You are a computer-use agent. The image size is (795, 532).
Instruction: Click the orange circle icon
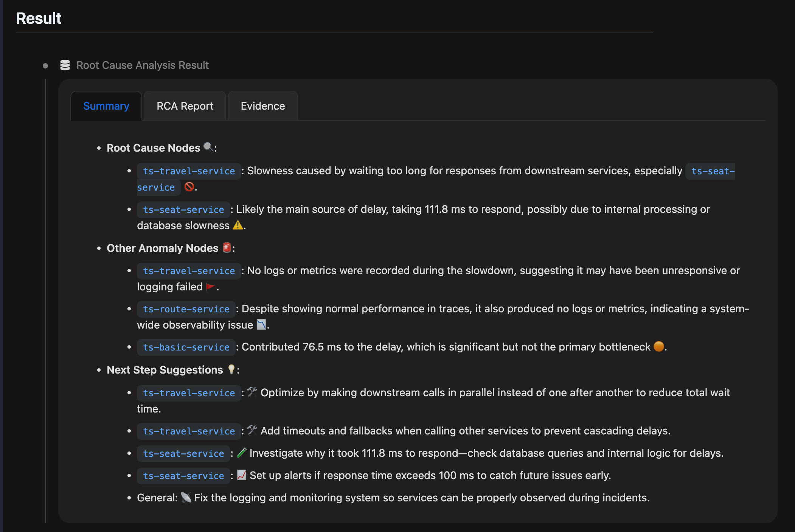point(658,346)
